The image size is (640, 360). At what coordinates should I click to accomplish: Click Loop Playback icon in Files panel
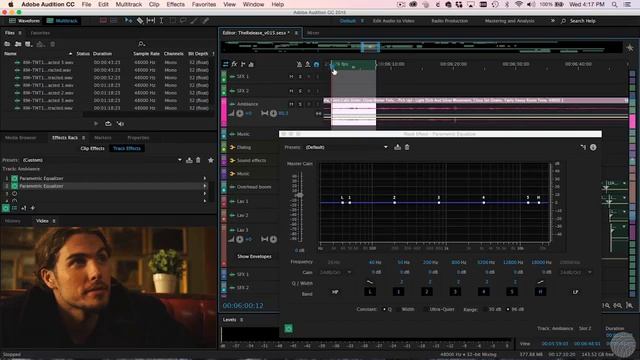tap(108, 124)
